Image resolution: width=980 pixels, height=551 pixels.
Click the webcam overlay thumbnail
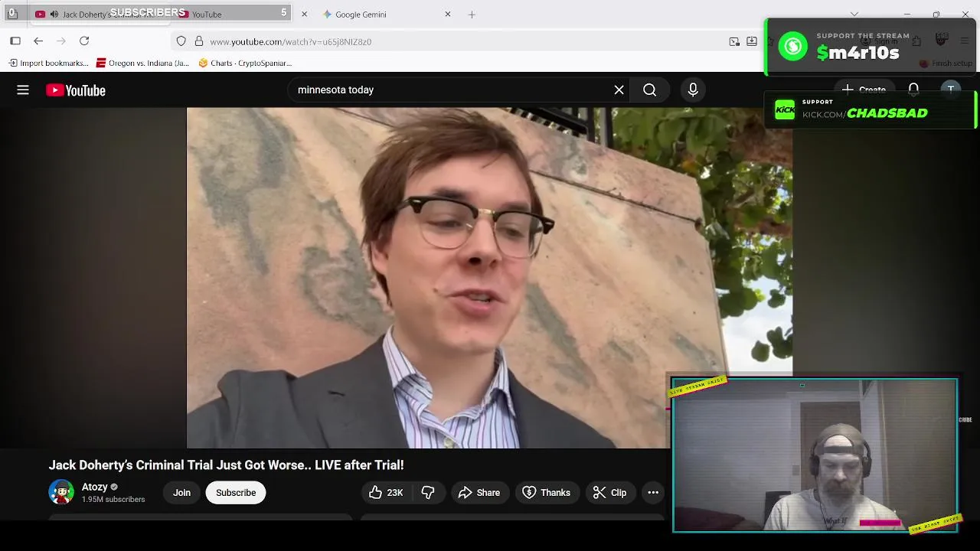click(x=815, y=455)
